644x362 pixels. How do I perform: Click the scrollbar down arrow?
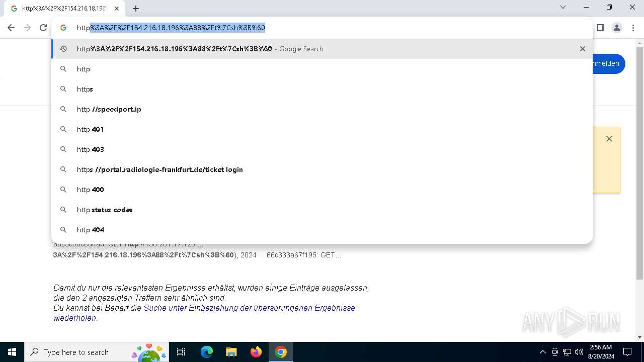click(x=639, y=337)
